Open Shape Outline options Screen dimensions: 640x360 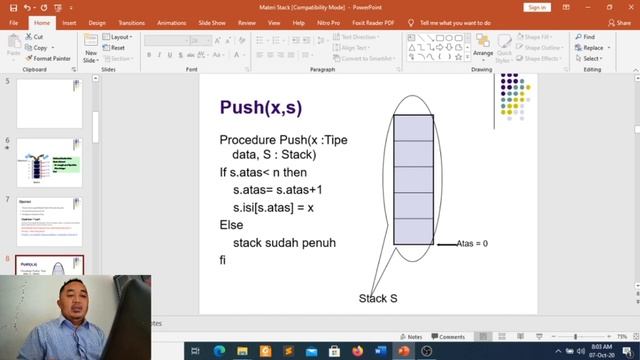point(540,48)
